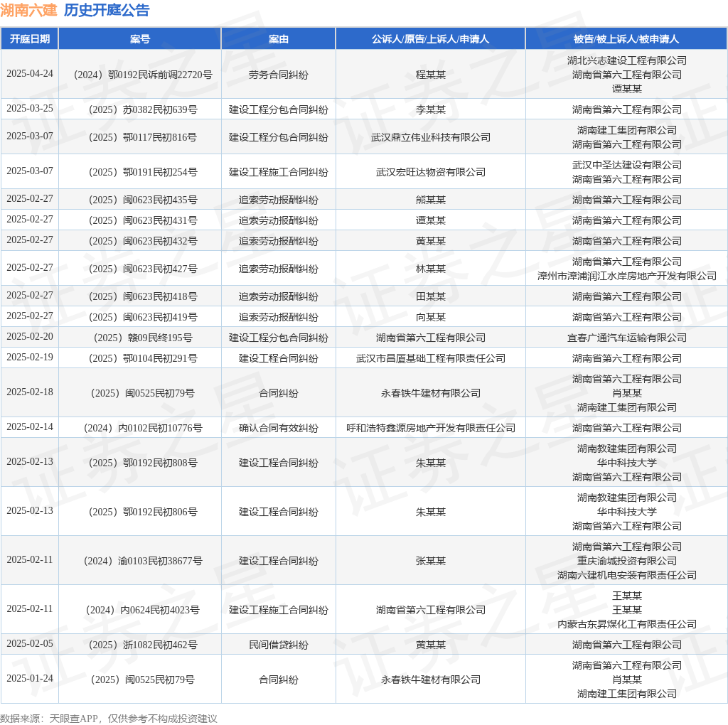Click the 劳务合同纠纷 cause cell
This screenshot has height=725, width=728.
[278, 75]
